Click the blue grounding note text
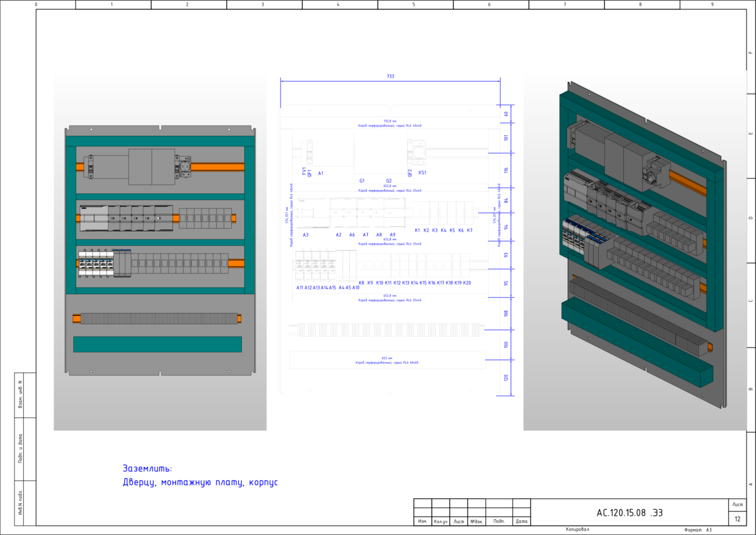Image resolution: width=756 pixels, height=535 pixels. point(200,475)
